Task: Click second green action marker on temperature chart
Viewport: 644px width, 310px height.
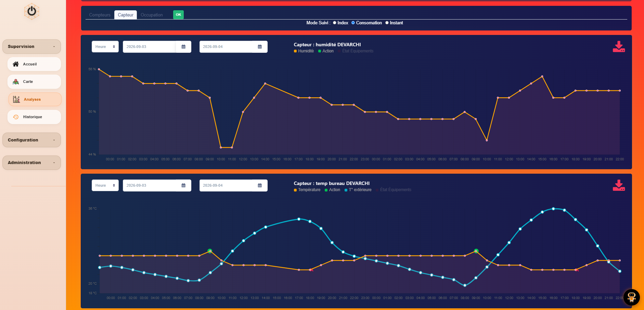Action: pyautogui.click(x=476, y=251)
